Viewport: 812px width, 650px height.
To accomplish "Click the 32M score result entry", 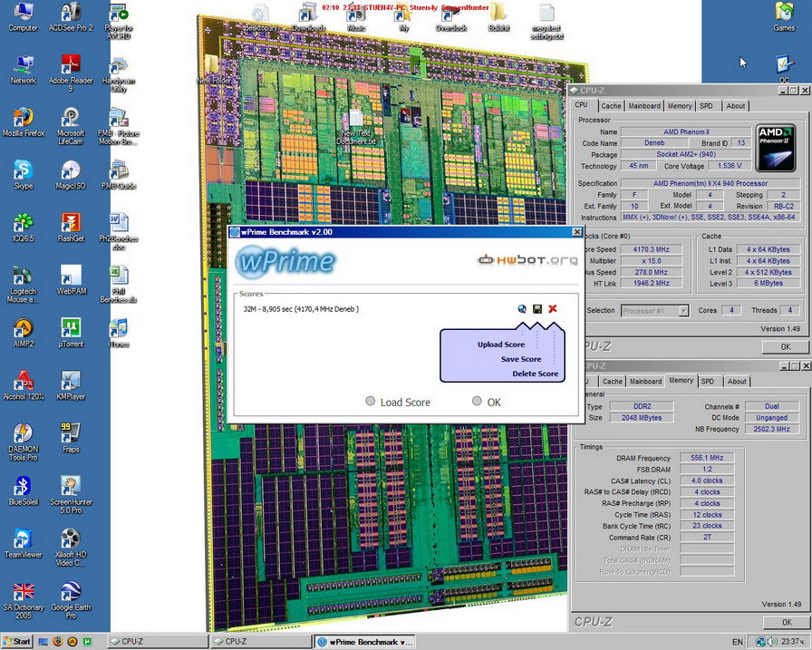I will [x=301, y=309].
